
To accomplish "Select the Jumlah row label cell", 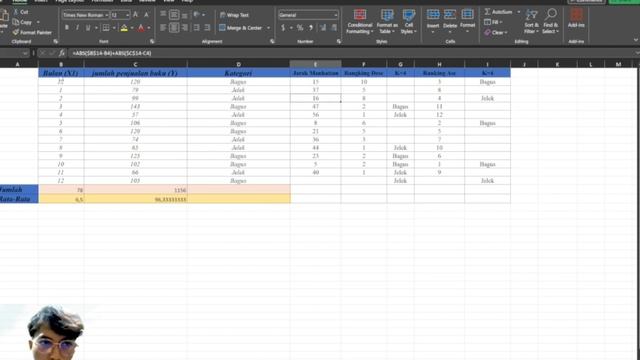I will point(19,190).
